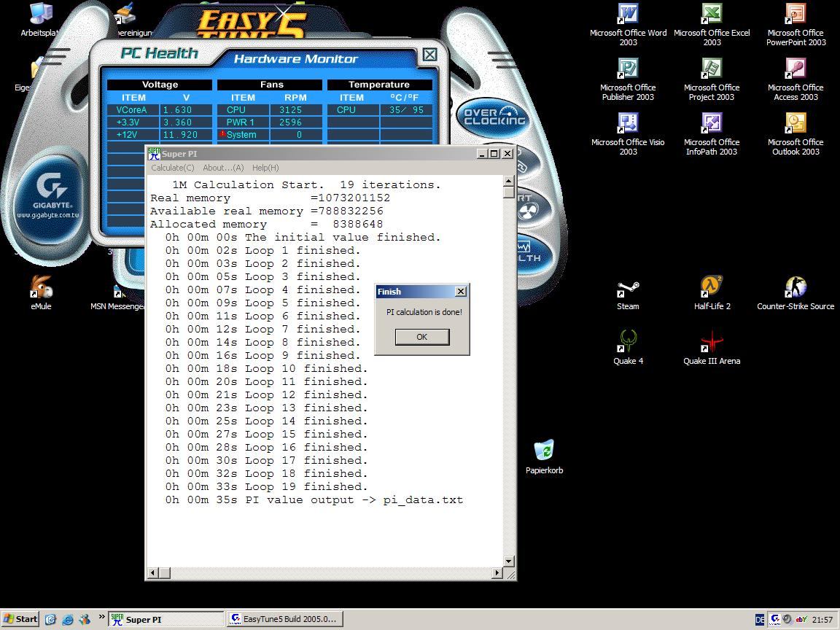Open Microsoft Office Project 2003 desktop icon
The height and width of the screenshot is (630, 840).
712,79
